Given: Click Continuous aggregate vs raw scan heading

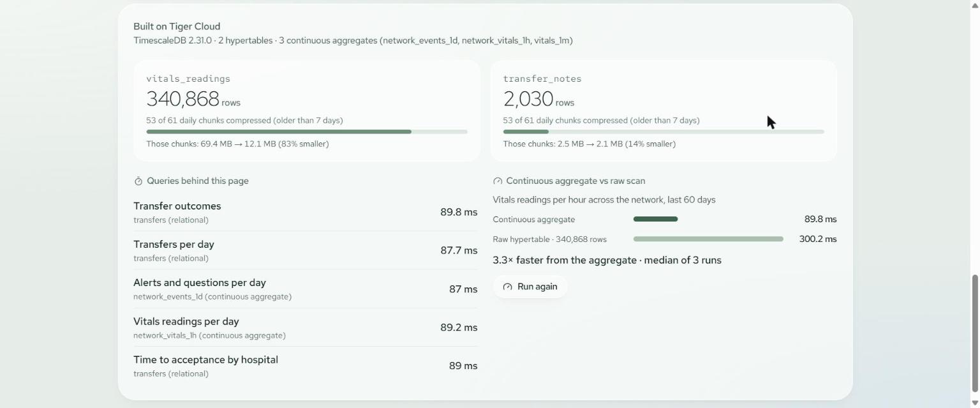Looking at the screenshot, I should point(575,181).
